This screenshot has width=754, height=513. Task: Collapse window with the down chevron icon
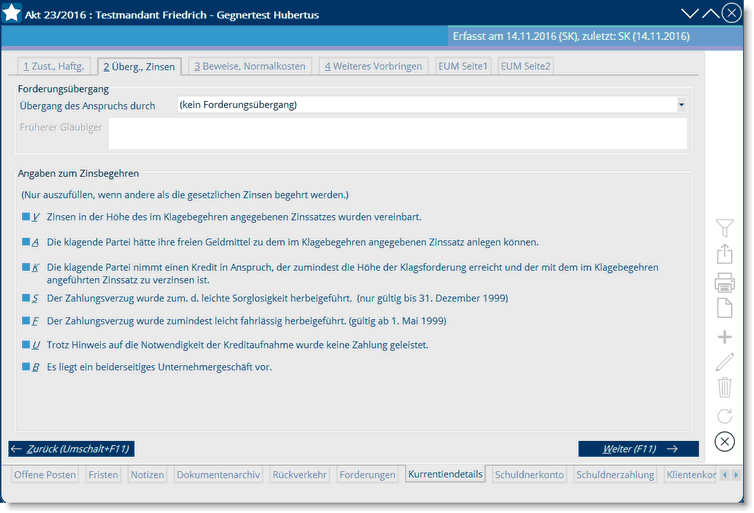[x=690, y=13]
